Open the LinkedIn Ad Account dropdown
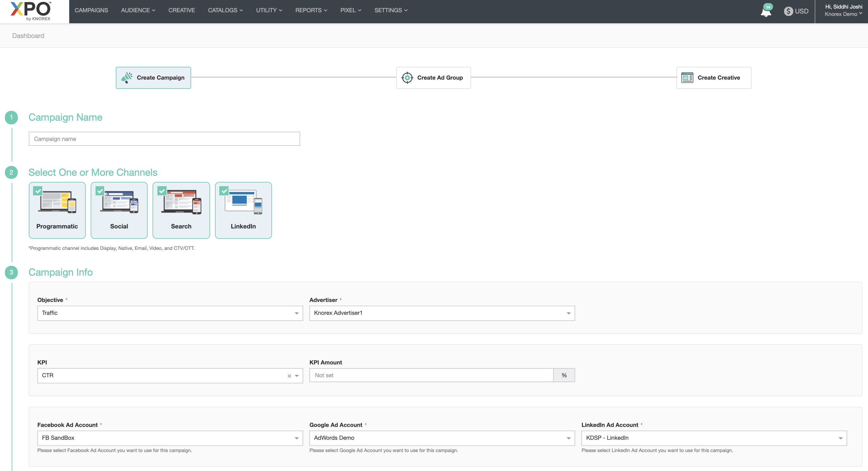 714,438
